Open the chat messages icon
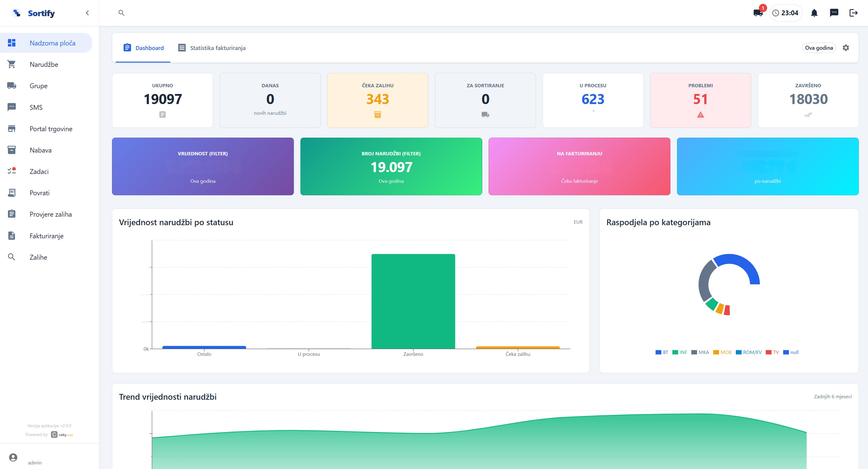 click(x=834, y=13)
